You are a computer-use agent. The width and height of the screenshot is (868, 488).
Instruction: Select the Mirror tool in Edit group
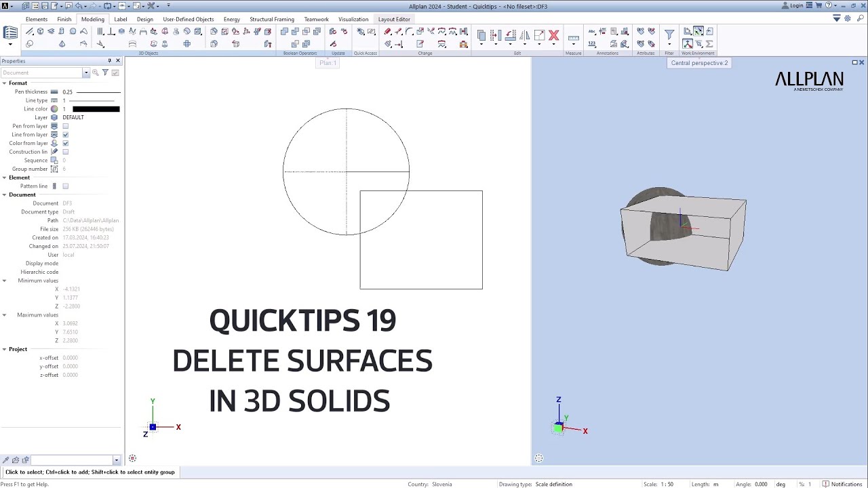[x=525, y=35]
